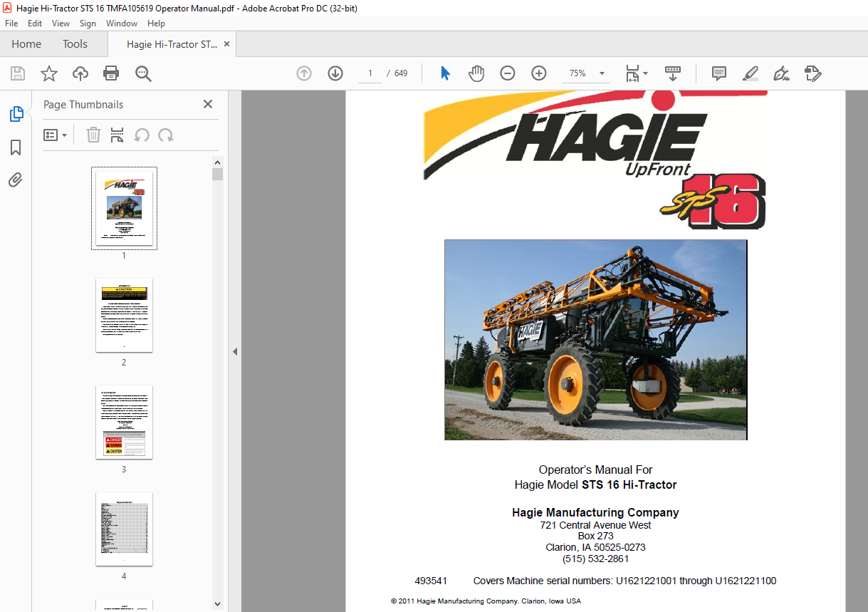The height and width of the screenshot is (612, 868).
Task: Open the Edit menu
Action: 35,24
